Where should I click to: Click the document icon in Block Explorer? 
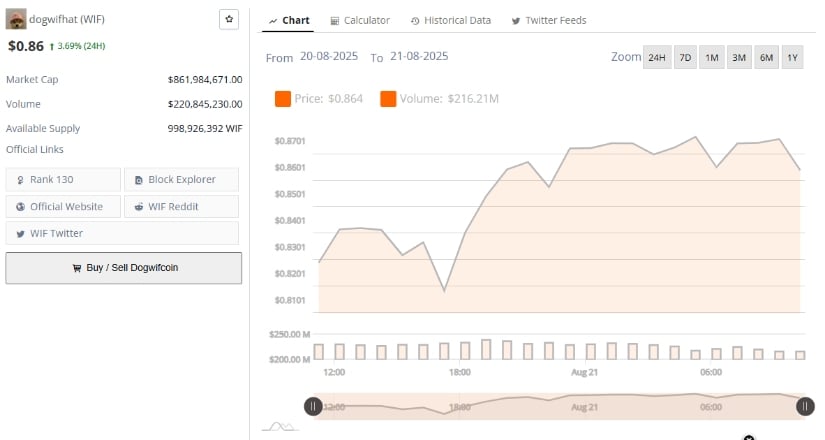[x=138, y=180]
